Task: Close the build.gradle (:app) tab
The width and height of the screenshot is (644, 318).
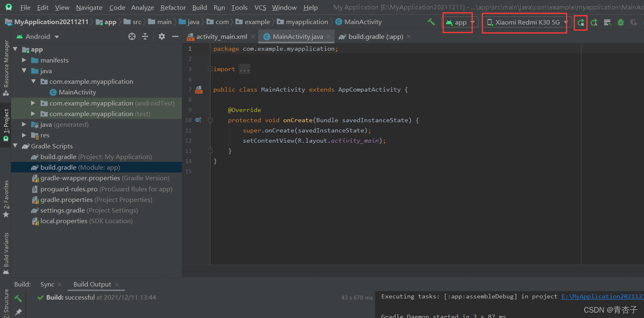Action: 409,36
